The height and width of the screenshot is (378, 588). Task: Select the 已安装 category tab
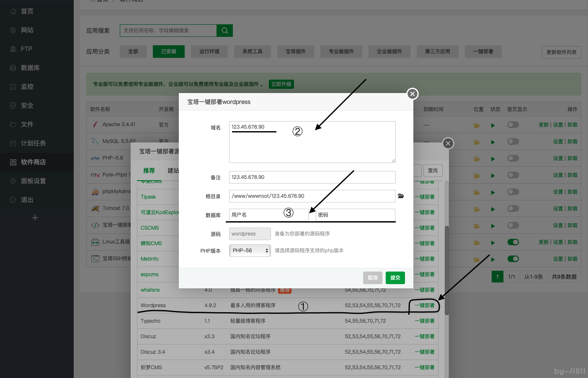(x=169, y=52)
